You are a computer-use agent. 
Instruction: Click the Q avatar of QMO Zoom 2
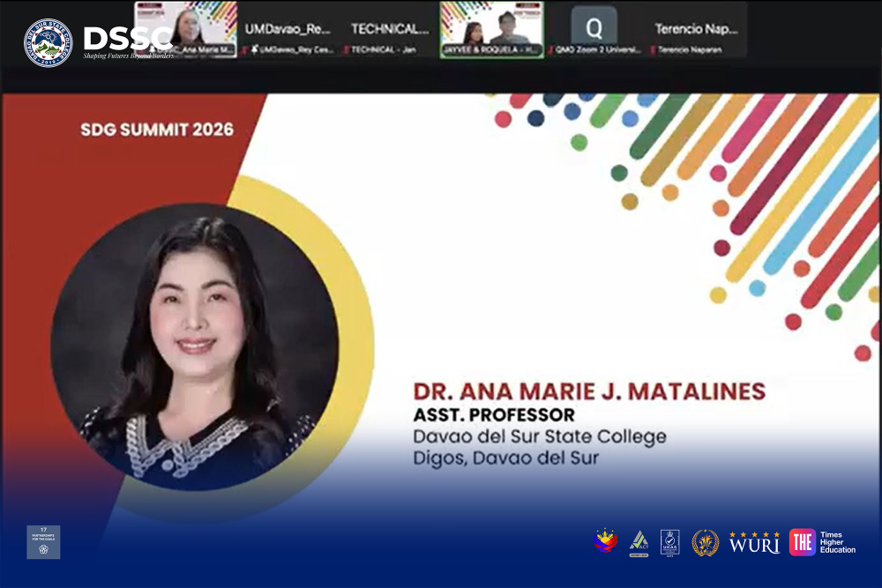594,26
